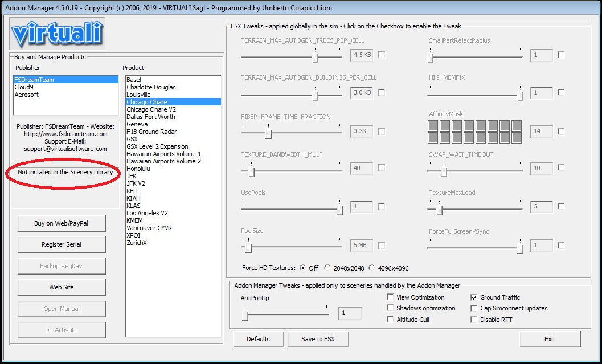Enable the Altitude Cull checkbox

(x=390, y=320)
